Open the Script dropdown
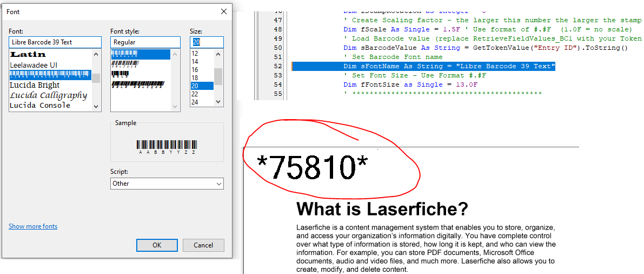644x274 pixels. (x=167, y=184)
